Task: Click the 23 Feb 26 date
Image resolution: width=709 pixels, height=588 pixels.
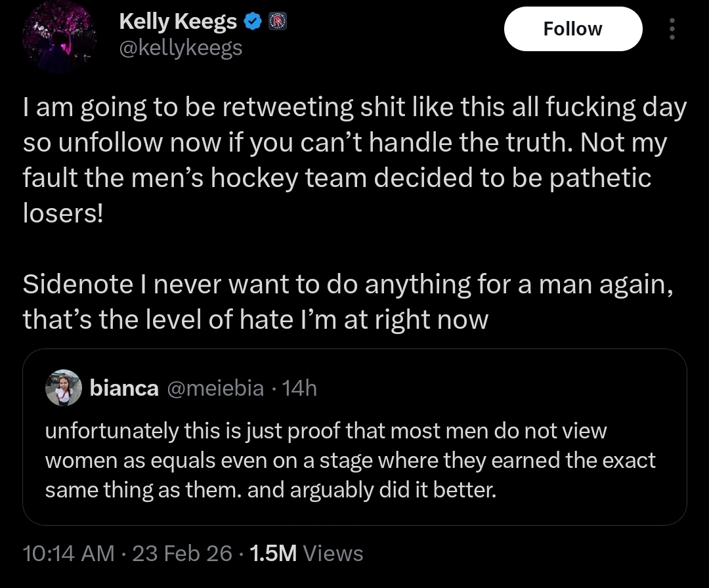Action: click(x=182, y=553)
